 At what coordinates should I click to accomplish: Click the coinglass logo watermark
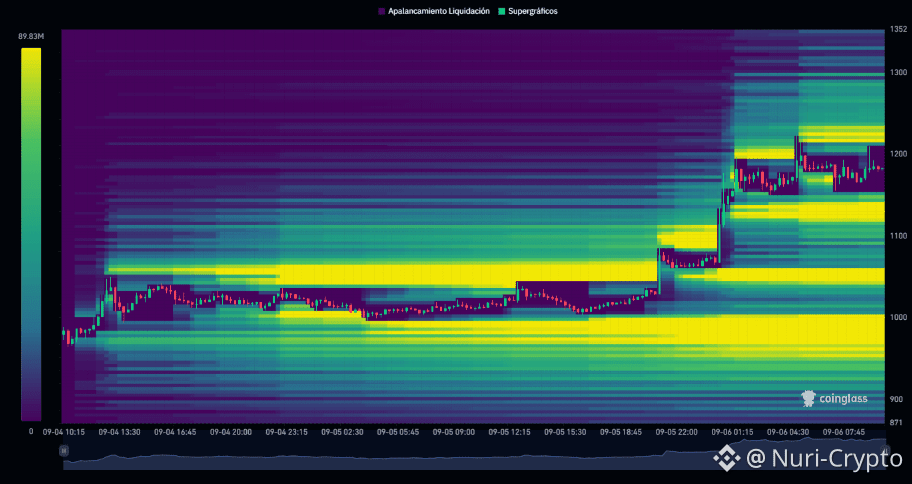point(834,398)
